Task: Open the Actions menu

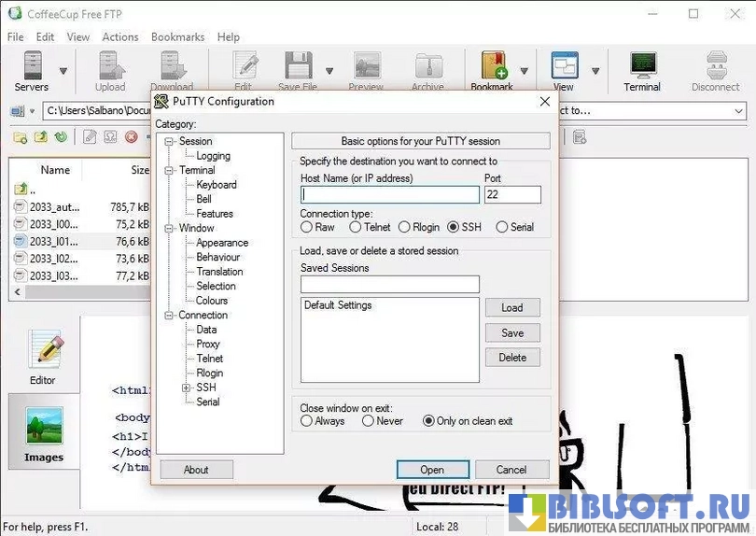Action: [120, 37]
